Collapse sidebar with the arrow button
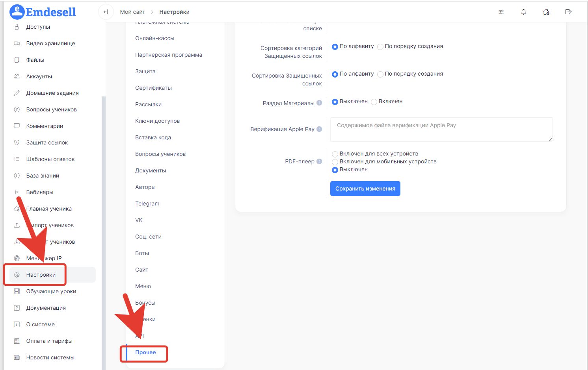 tap(106, 12)
